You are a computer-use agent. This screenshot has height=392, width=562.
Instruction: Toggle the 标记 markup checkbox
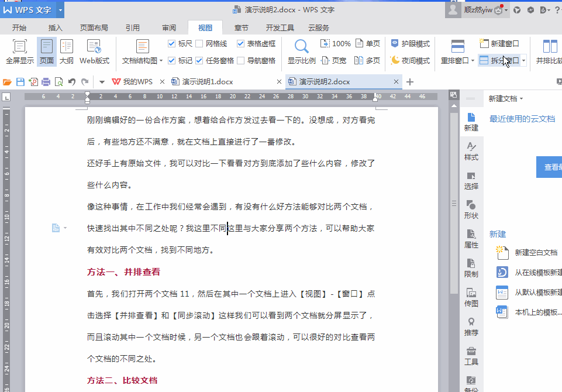(172, 61)
